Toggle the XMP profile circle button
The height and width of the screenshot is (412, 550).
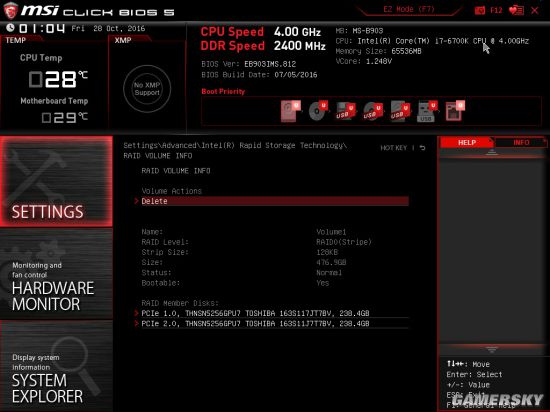[x=147, y=89]
